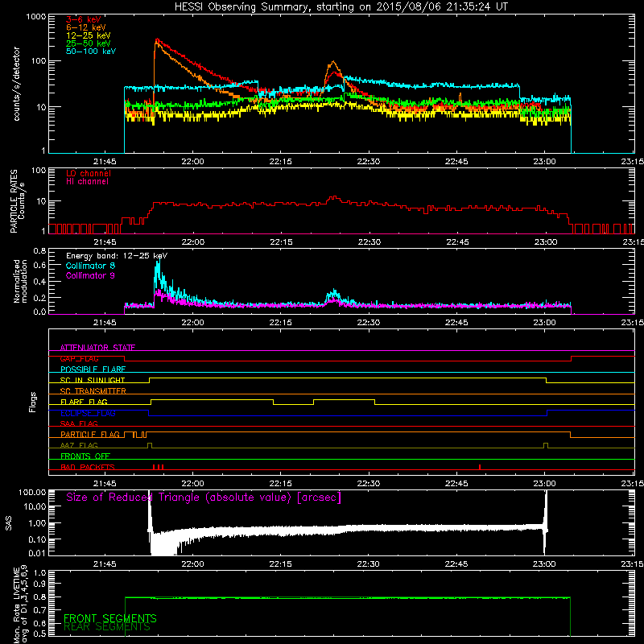Select the LO channel legend label

[x=89, y=173]
